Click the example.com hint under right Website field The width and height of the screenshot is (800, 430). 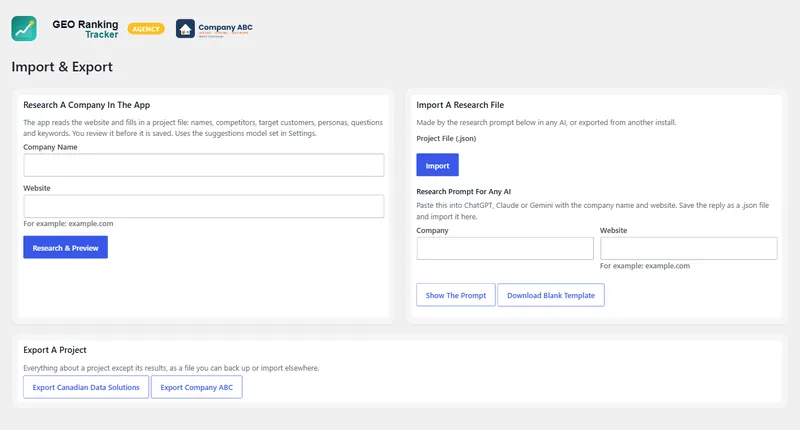(645, 266)
